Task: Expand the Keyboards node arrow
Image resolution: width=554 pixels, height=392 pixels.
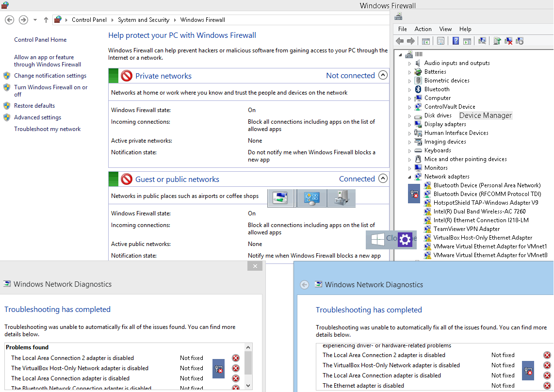Action: [409, 151]
